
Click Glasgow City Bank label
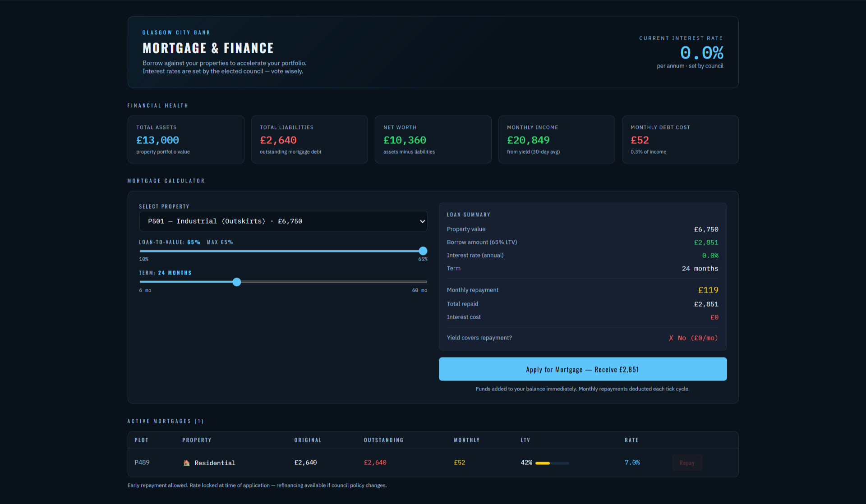pyautogui.click(x=176, y=32)
